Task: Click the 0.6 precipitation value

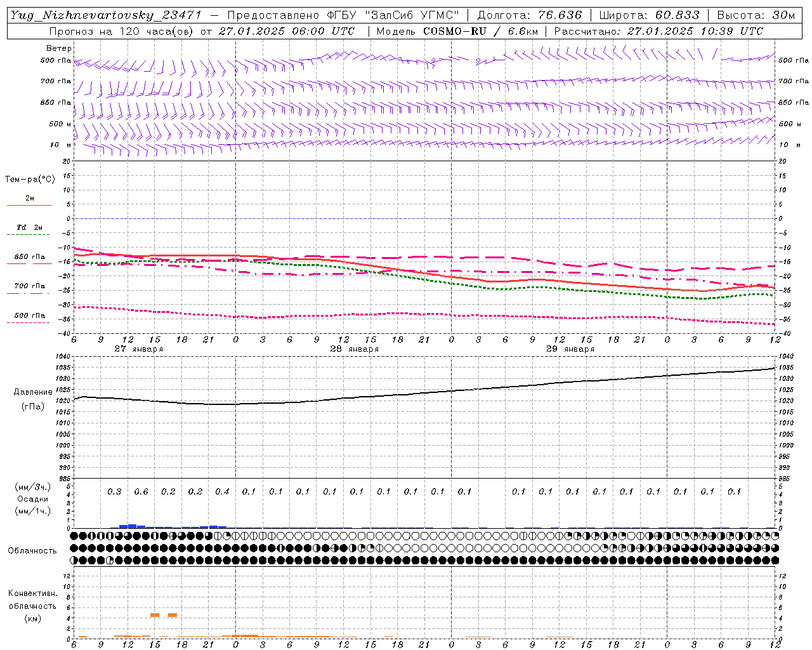Action: 141,491
